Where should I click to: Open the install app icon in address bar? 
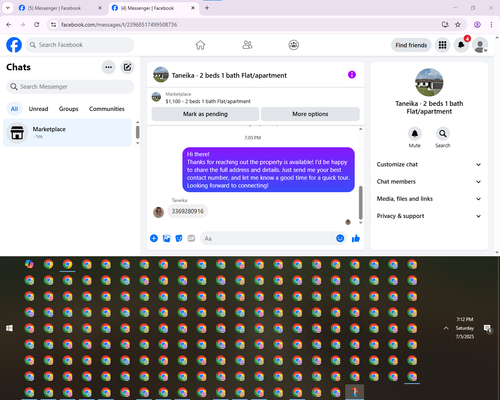pos(445,25)
